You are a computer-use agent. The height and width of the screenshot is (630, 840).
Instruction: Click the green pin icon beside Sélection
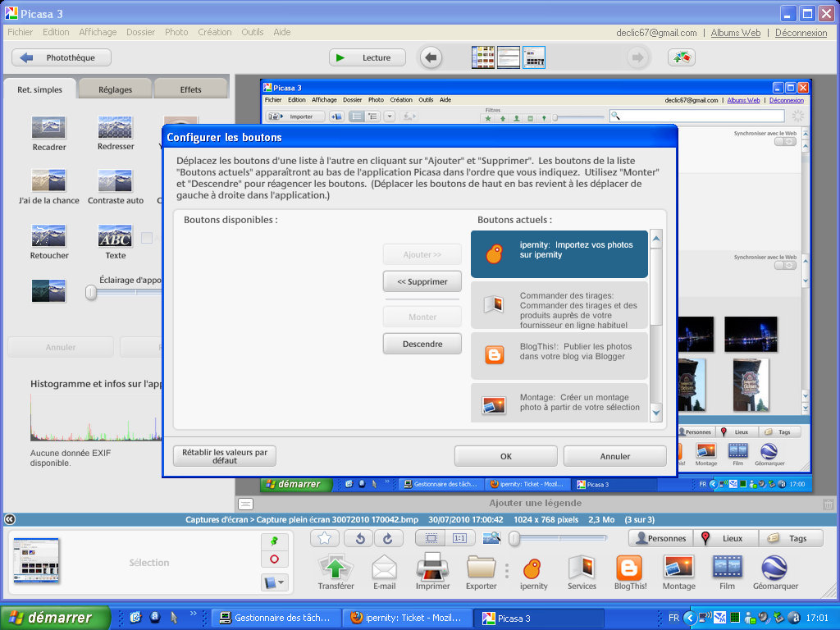274,541
